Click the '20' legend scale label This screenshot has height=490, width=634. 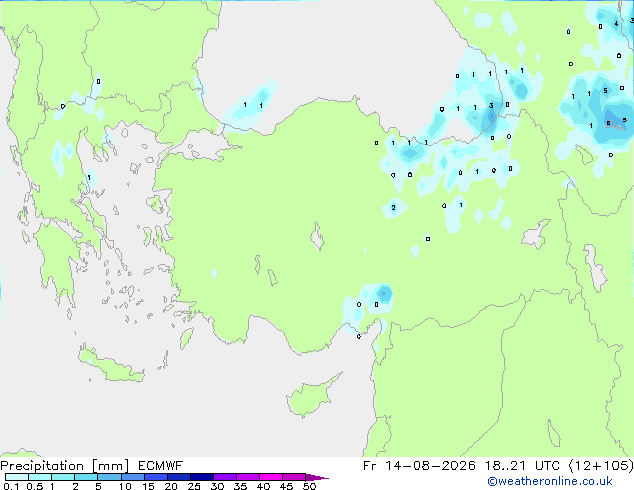171,486
